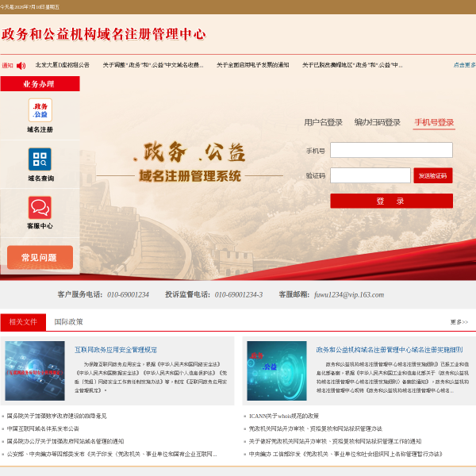Open 政务和公益机构域名注册管理中心域名注册实施细则 title link
Viewport: 476px width, 476px height.
(390, 350)
